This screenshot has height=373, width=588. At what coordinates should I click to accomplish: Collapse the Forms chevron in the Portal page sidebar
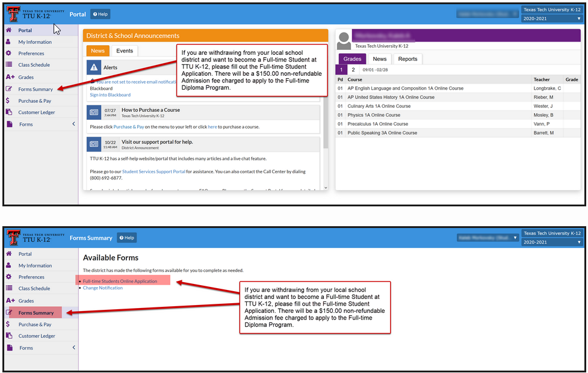click(73, 124)
